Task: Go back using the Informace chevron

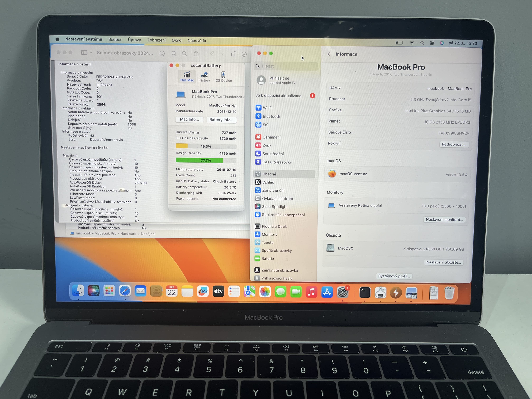Action: 329,54
